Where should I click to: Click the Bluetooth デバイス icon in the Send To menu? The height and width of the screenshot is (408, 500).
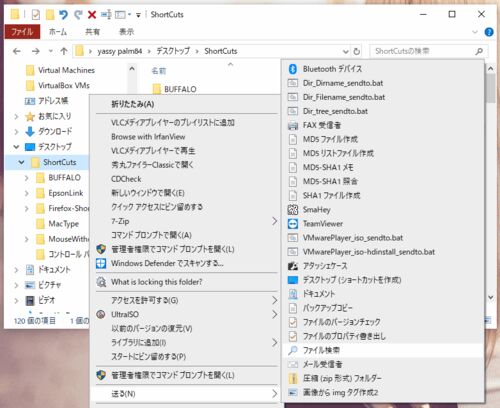293,69
